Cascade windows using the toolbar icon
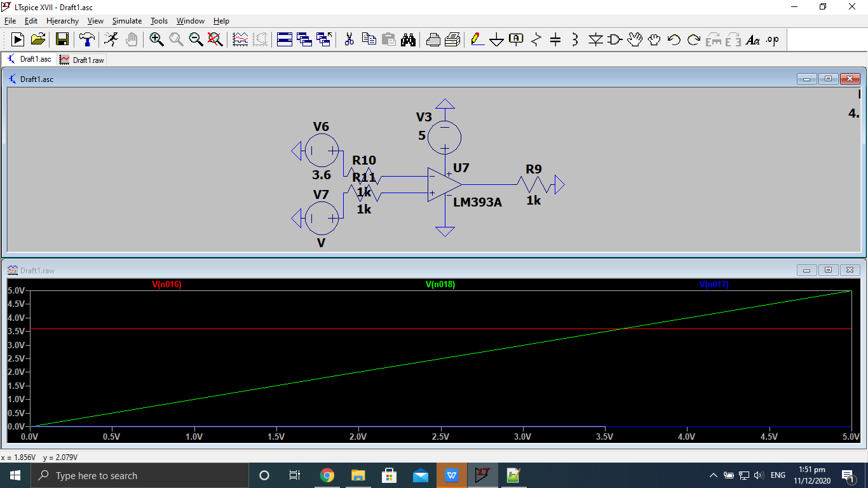 click(x=304, y=39)
